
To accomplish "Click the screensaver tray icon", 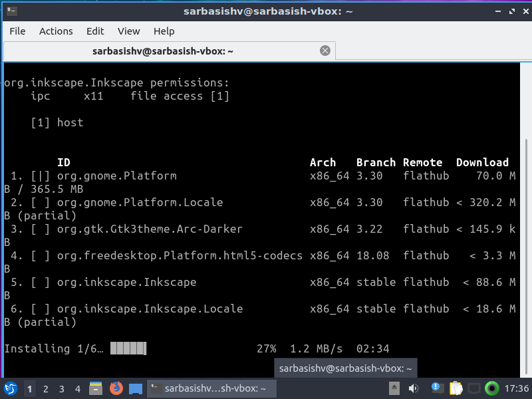I will (x=475, y=388).
